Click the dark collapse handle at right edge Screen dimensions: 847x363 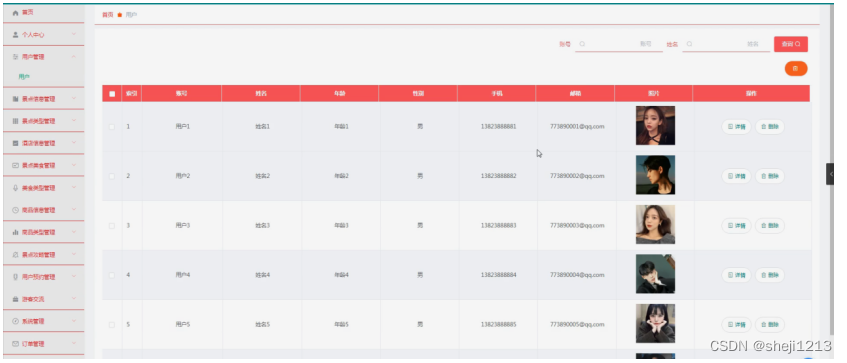tap(830, 174)
